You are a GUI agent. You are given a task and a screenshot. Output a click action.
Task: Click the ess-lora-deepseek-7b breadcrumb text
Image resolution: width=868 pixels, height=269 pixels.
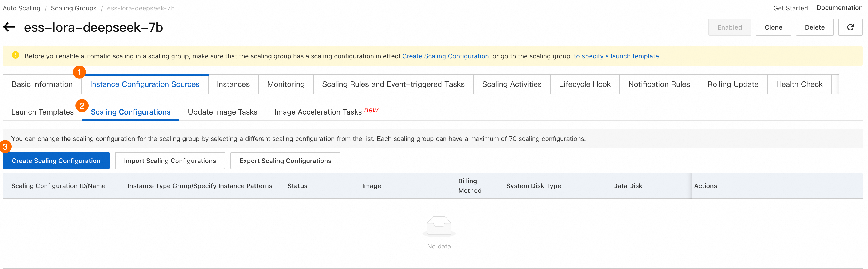[141, 8]
